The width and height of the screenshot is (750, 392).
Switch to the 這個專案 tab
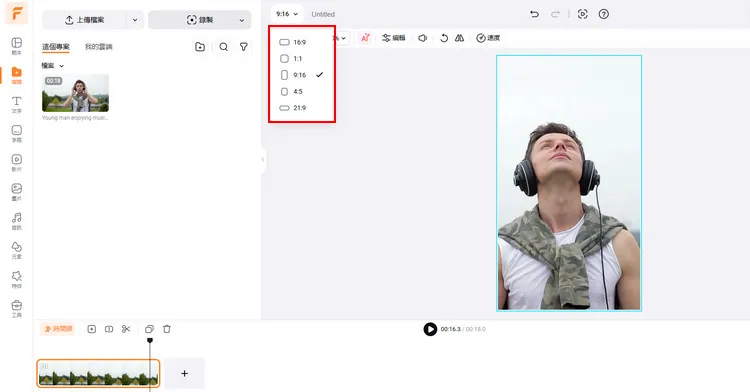pos(56,47)
